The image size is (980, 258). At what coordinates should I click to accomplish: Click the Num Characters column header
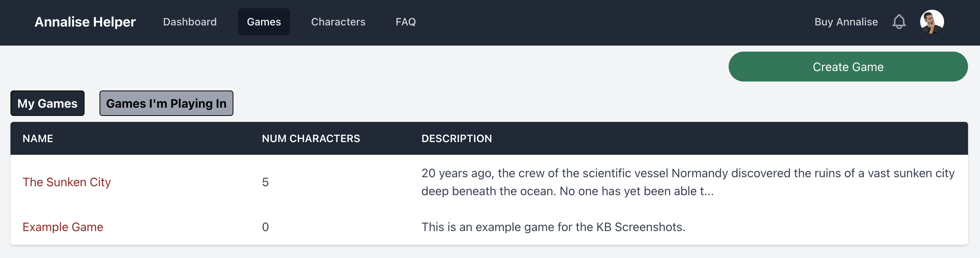click(x=310, y=138)
